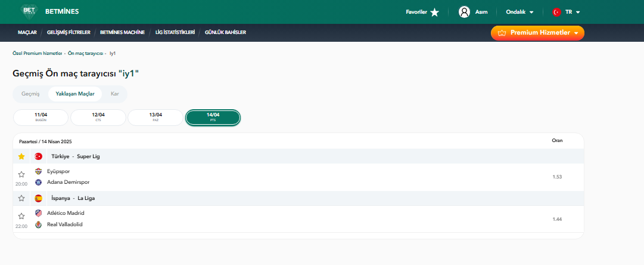Select the 13/04 PAZ date button

tap(155, 117)
